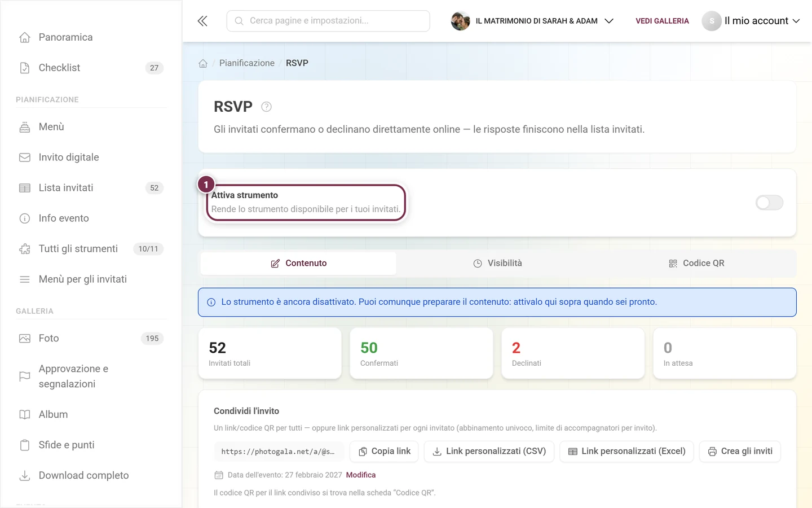Enable the Attiva strumento toggle switch

point(769,203)
